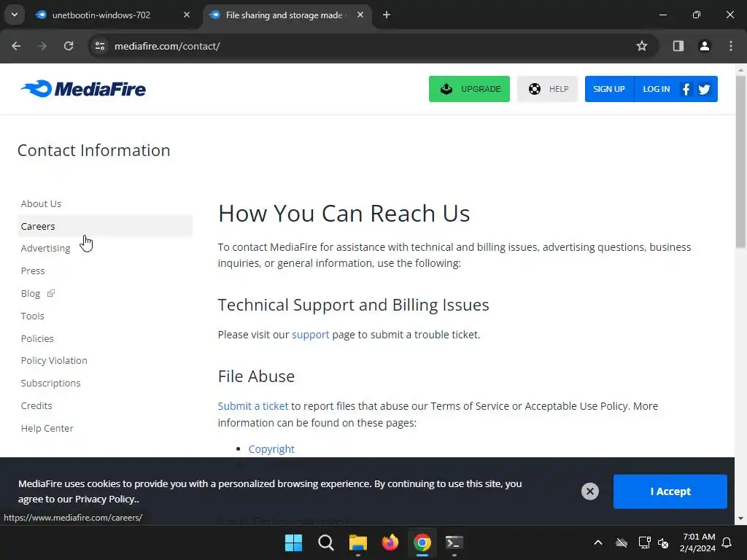Viewport: 747px width, 560px height.
Task: Open the Blog external link
Action: click(38, 293)
